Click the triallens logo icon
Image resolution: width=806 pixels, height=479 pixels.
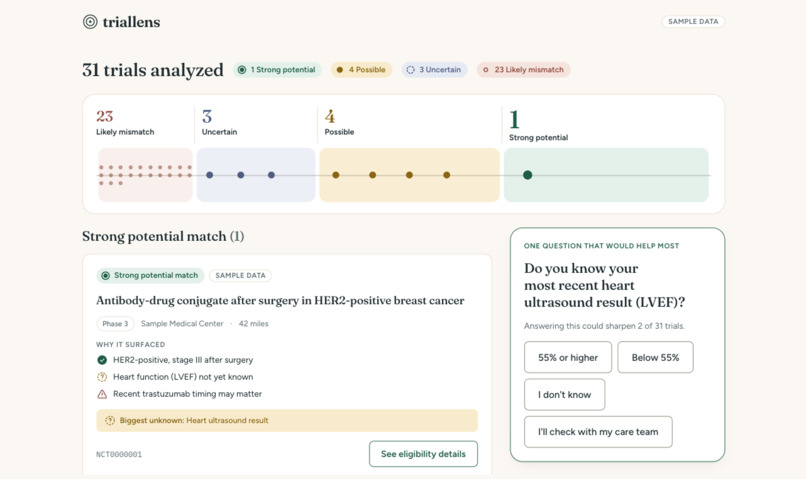click(x=90, y=22)
